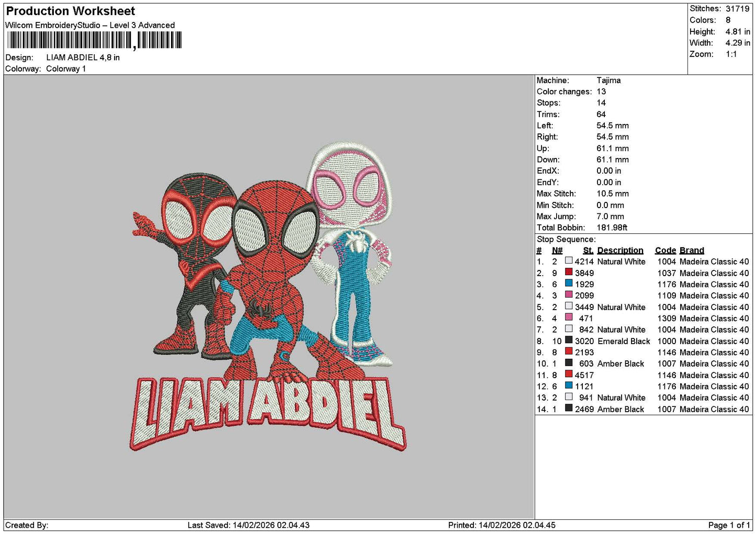Click the Max Jump value '7.0 mm'

(x=611, y=216)
